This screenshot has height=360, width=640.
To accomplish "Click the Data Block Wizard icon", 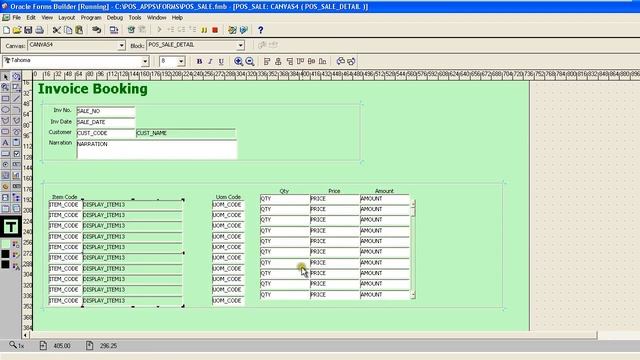I will pyautogui.click(x=232, y=30).
